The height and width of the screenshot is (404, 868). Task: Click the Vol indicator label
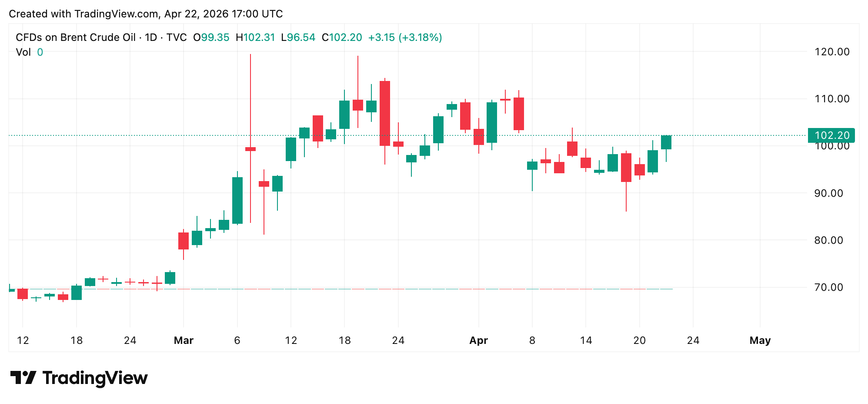(x=23, y=52)
